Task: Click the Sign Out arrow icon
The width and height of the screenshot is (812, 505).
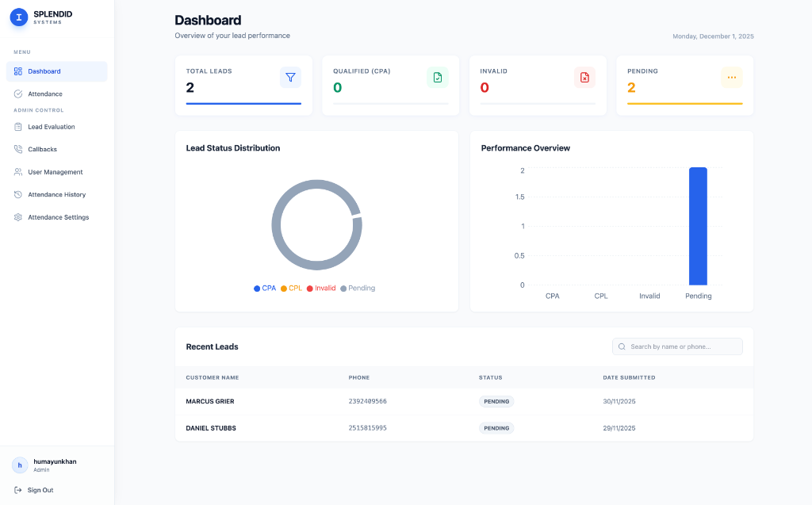Action: click(x=18, y=490)
